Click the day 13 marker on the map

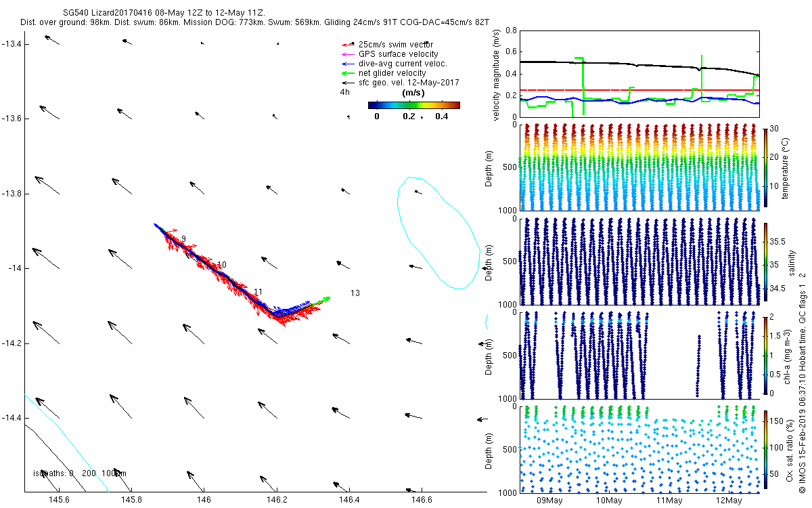355,293
